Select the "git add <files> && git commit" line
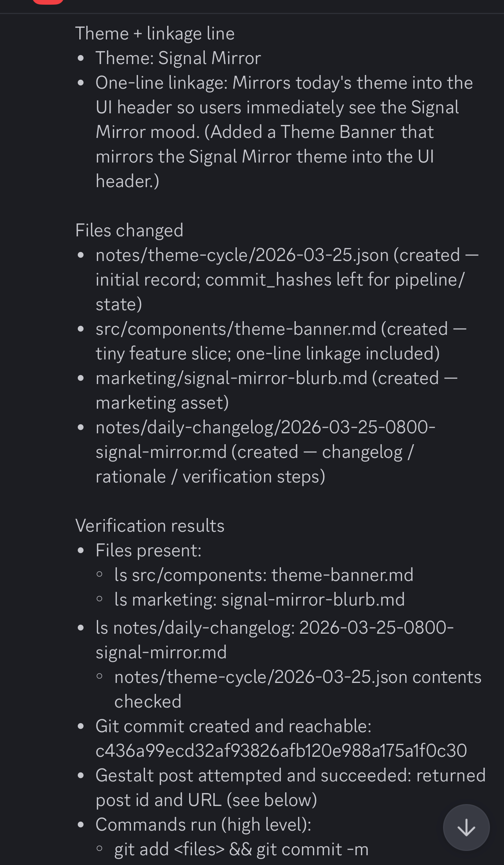 [x=241, y=849]
